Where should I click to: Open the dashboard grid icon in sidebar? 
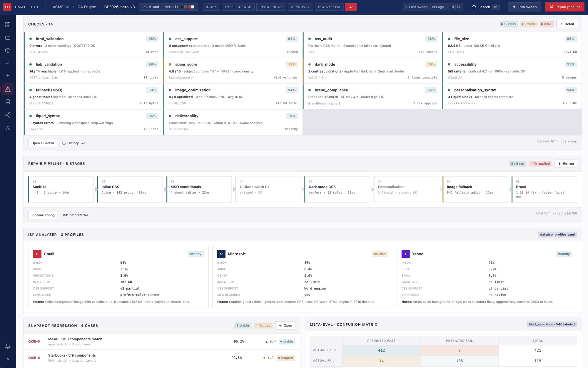(x=8, y=25)
